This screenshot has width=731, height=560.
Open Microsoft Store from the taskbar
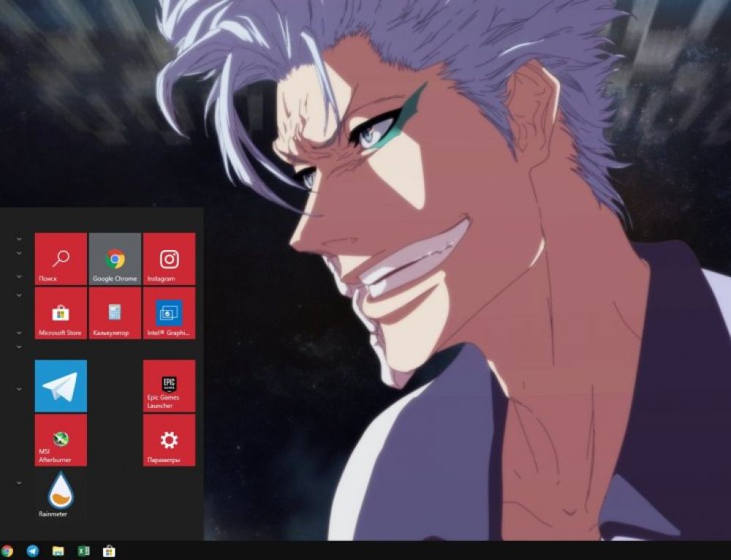tap(108, 550)
